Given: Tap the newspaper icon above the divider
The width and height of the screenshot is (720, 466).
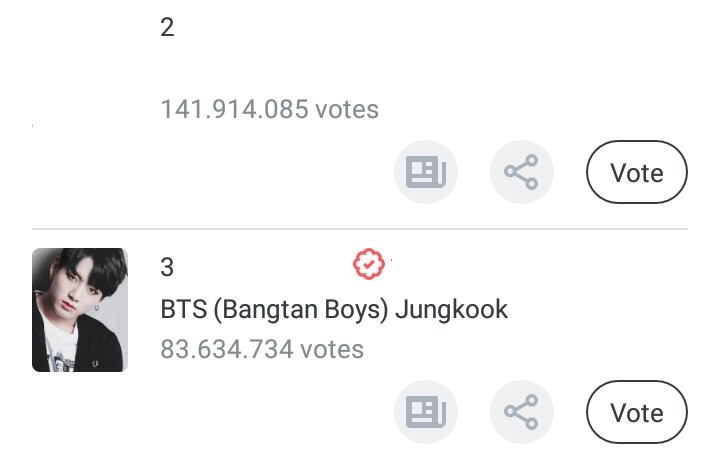Looking at the screenshot, I should 426,173.
